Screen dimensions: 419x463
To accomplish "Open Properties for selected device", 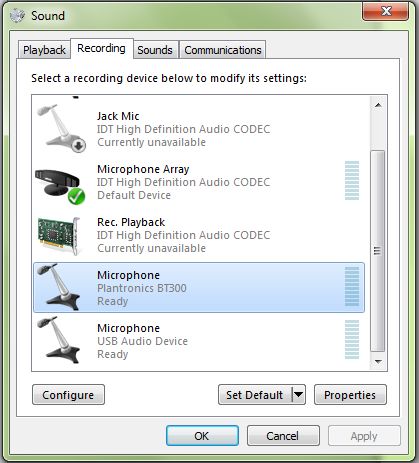I will [350, 395].
